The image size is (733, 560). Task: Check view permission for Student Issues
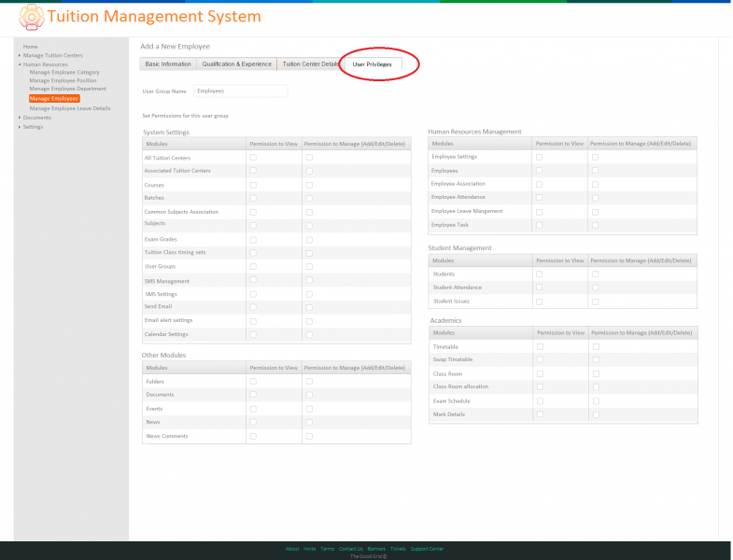[539, 302]
